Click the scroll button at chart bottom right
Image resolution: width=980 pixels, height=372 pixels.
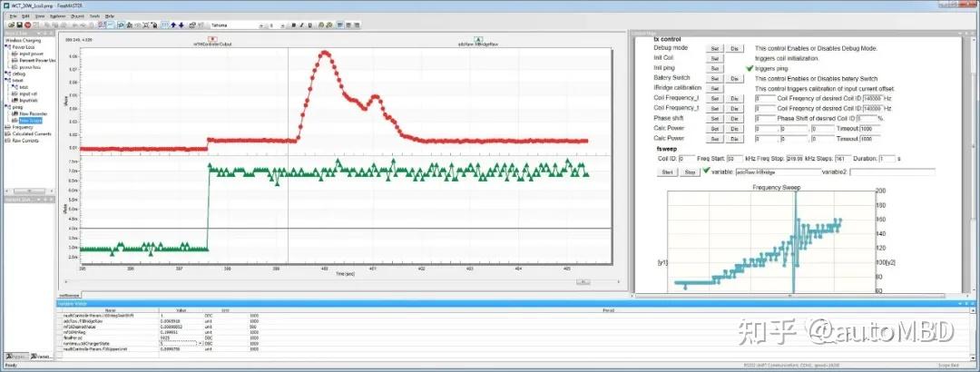[x=582, y=282]
